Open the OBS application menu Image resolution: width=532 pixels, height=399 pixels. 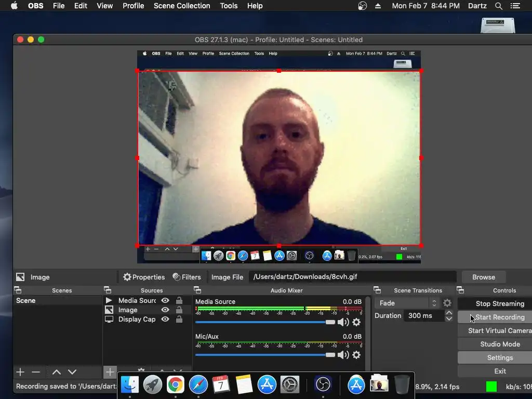[x=36, y=6]
